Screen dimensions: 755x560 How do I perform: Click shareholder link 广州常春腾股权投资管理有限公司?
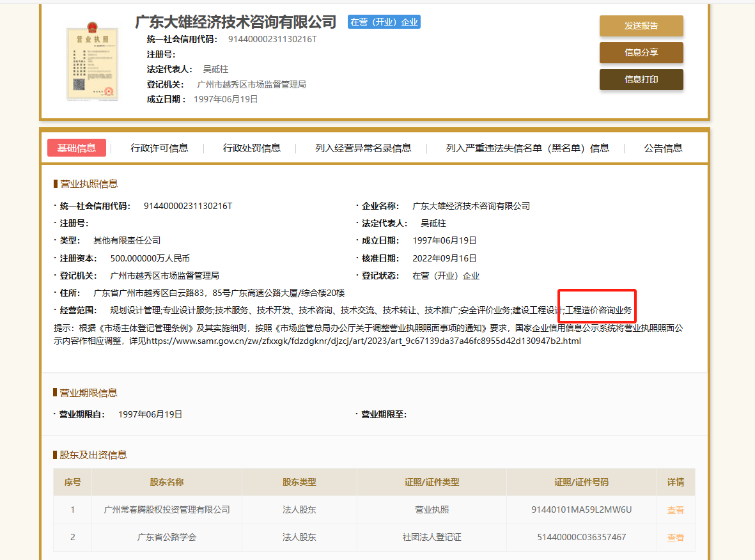pos(166,509)
